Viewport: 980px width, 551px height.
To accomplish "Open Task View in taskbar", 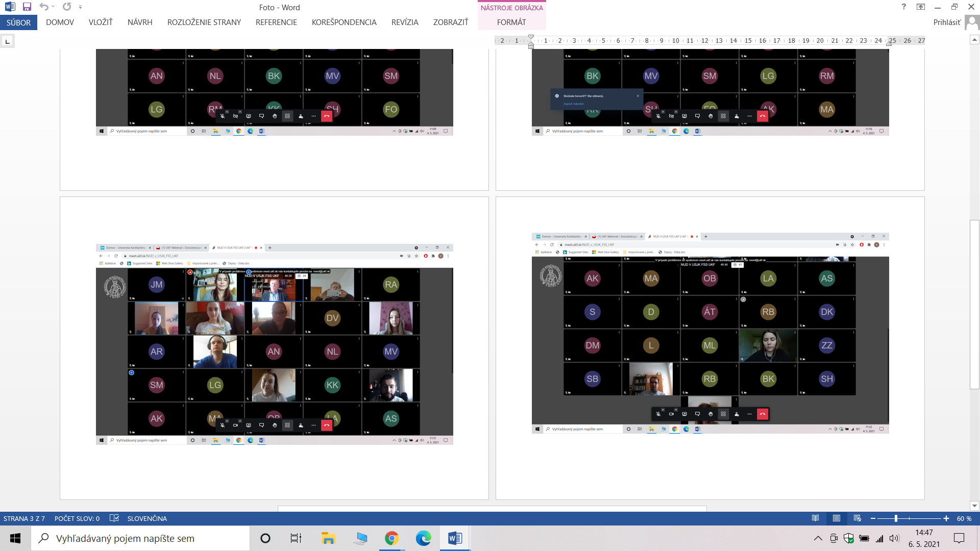I will click(x=296, y=538).
